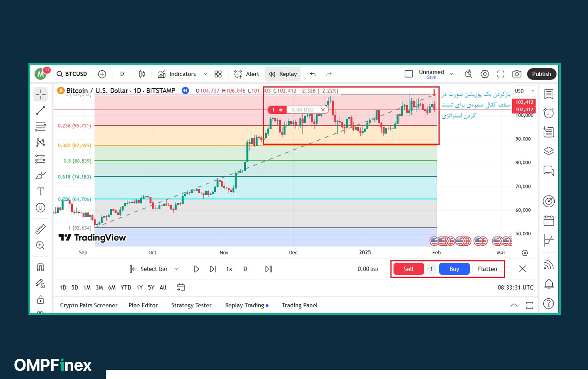Image resolution: width=588 pixels, height=379 pixels.
Task: Undo the last chart action
Action: point(313,74)
